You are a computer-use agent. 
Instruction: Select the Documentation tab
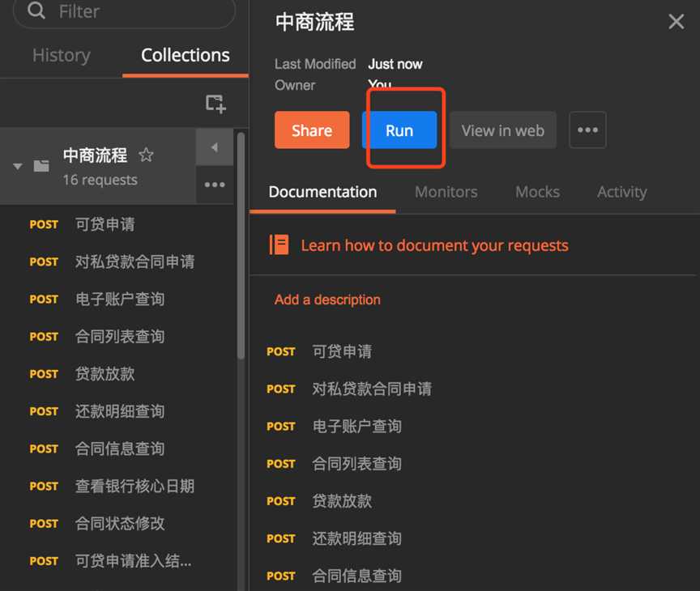pos(322,192)
